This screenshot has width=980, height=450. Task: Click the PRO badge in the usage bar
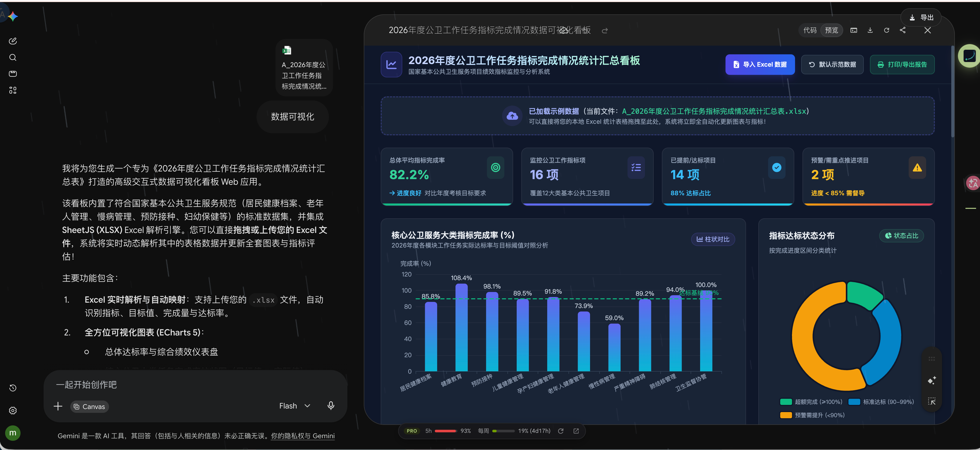(412, 431)
